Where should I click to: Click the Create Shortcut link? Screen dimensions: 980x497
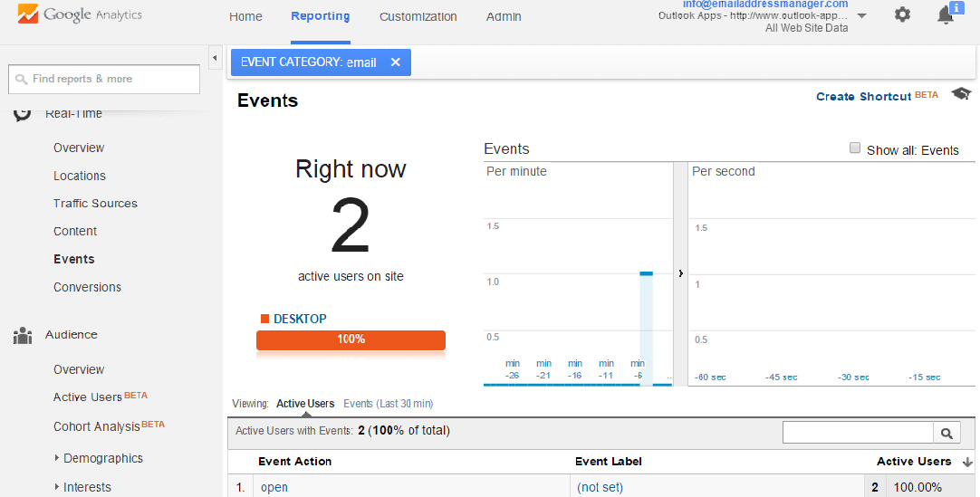coord(863,96)
